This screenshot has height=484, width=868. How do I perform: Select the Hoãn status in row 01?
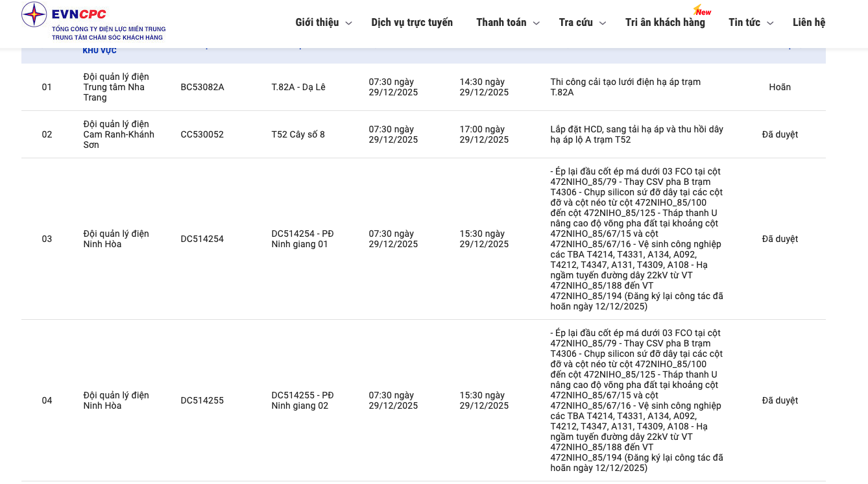pos(780,87)
